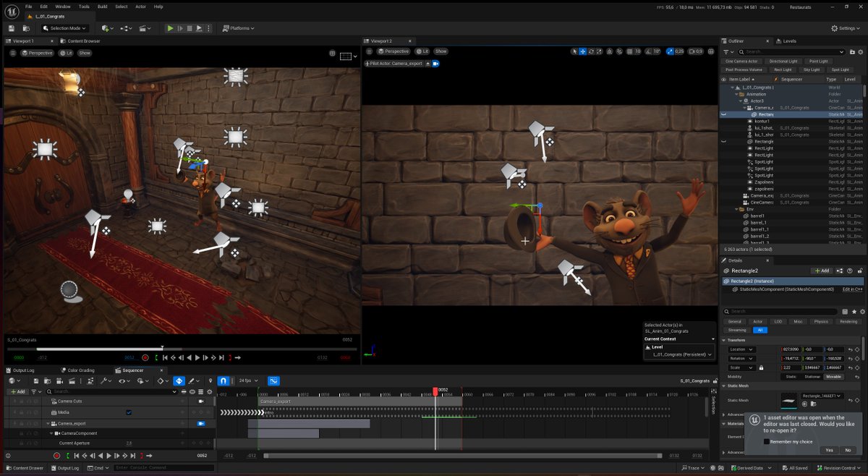
Task: Toggle rotation snap angle icon in Viewport 2
Action: click(649, 51)
